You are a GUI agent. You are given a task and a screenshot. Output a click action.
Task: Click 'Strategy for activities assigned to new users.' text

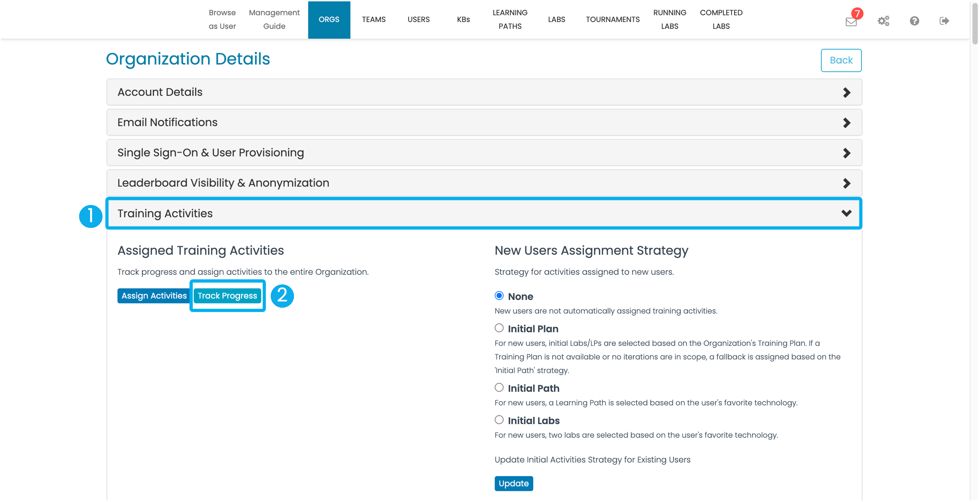[x=584, y=272]
